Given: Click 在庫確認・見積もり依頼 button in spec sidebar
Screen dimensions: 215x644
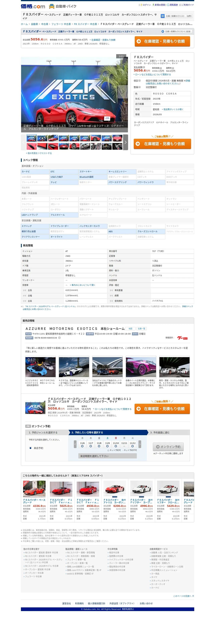Looking at the screenshot, I should (162, 144).
